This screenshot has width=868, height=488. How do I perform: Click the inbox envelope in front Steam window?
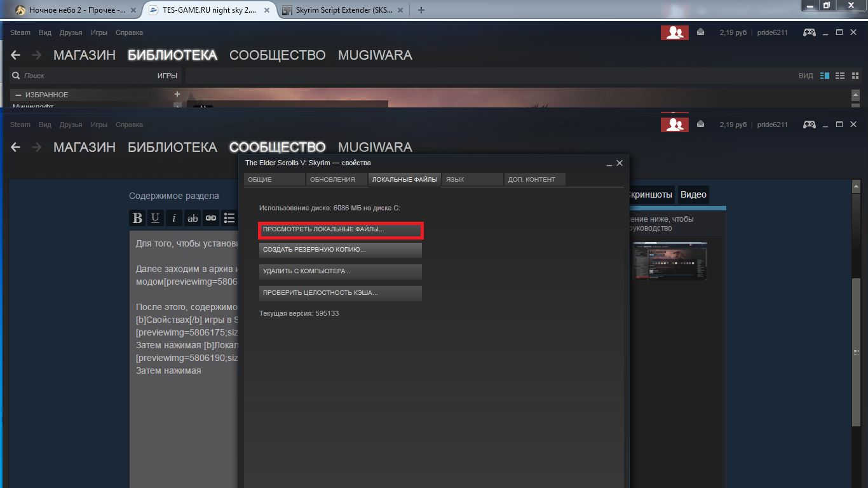coord(700,124)
